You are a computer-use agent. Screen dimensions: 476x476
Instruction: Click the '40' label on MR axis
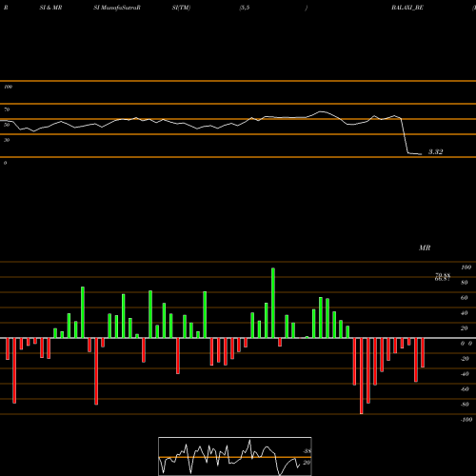(465, 313)
